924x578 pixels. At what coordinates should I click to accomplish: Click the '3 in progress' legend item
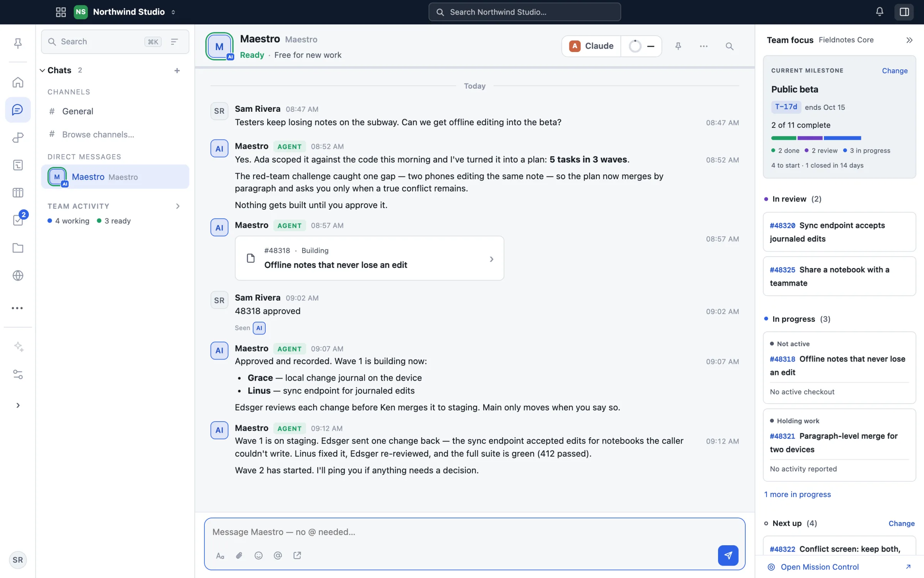coord(866,151)
